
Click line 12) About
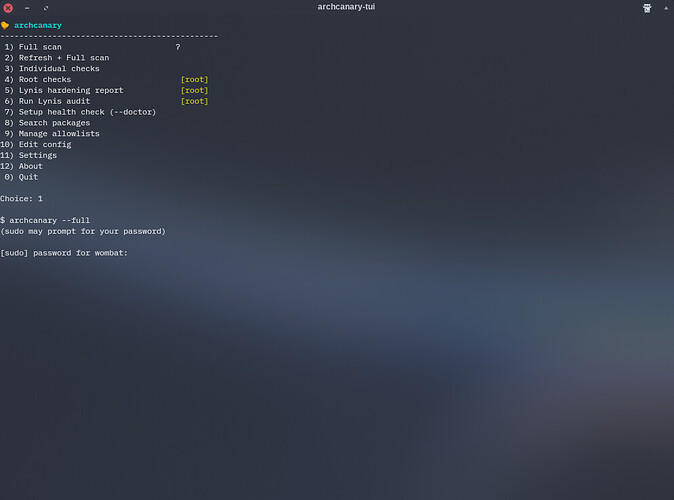[21, 166]
